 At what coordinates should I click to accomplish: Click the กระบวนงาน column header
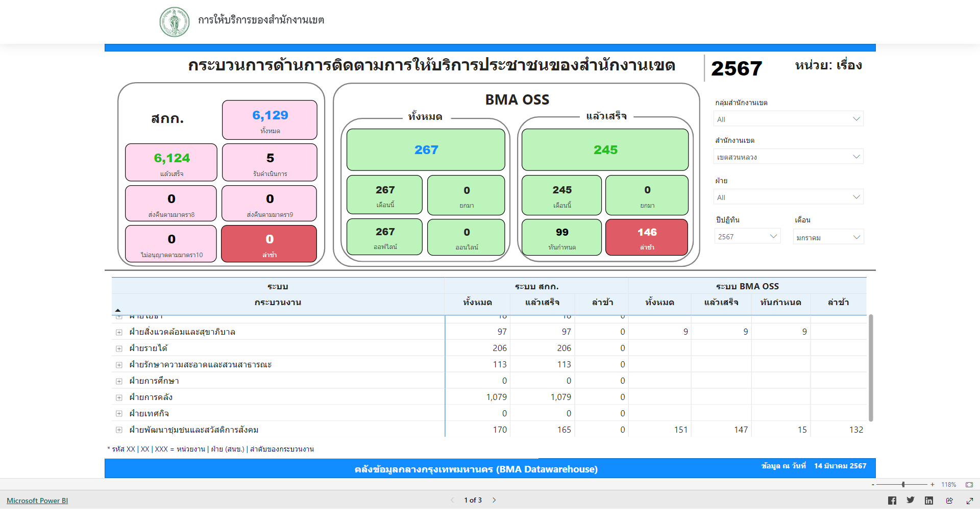pos(278,302)
